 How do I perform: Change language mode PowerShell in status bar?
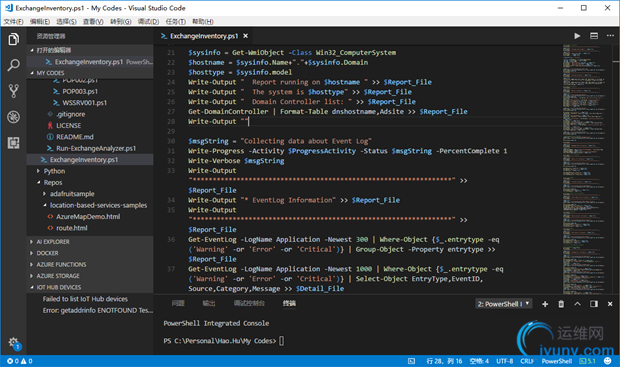click(x=557, y=361)
